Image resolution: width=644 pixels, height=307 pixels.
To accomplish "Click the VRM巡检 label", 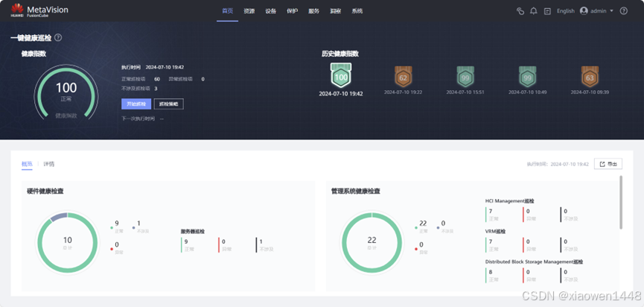I will (495, 232).
